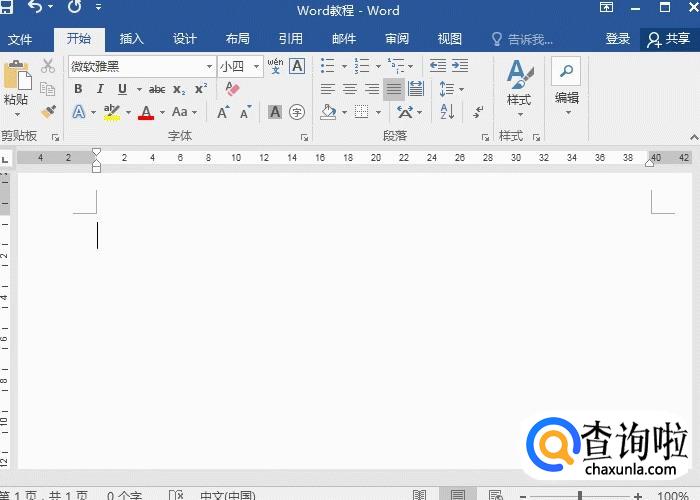Apply the red font color swatch
This screenshot has width=700, height=500.
[x=146, y=112]
